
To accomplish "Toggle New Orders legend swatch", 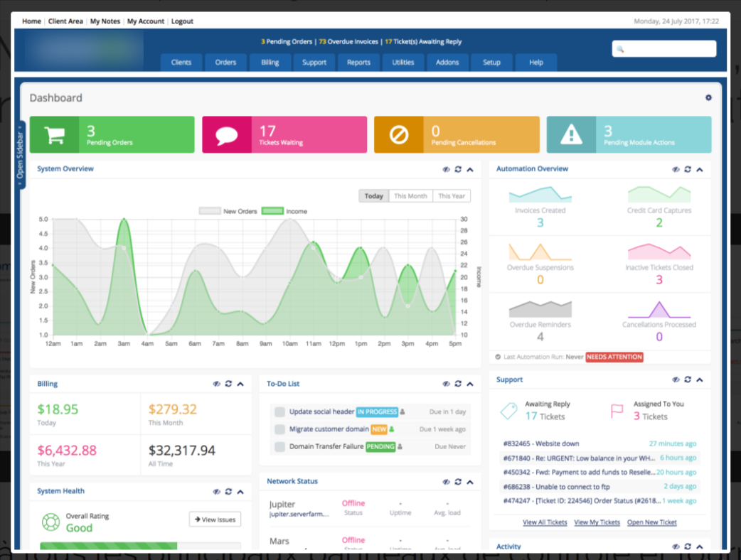I will click(210, 211).
